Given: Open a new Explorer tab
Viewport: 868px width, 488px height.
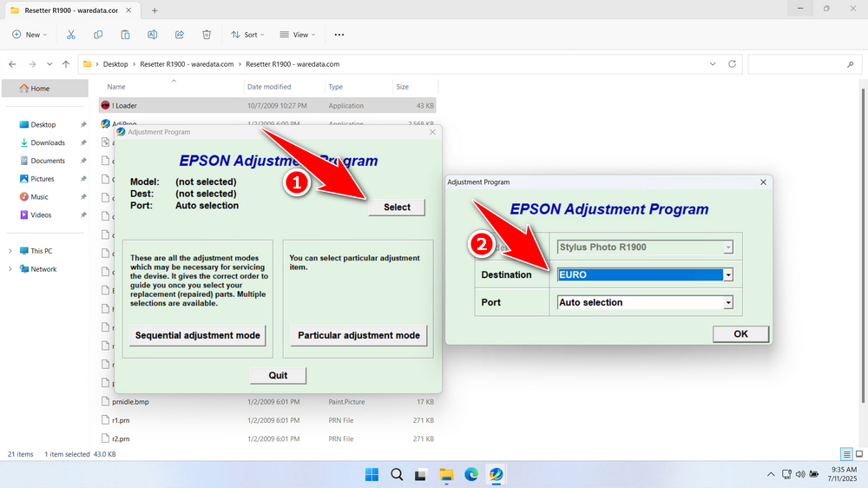Looking at the screenshot, I should pyautogui.click(x=155, y=10).
